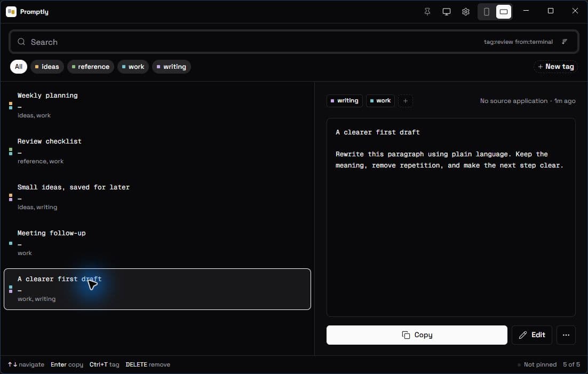Click 'reference, work' tags under Review checklist
Image resolution: width=588 pixels, height=374 pixels.
tap(41, 161)
